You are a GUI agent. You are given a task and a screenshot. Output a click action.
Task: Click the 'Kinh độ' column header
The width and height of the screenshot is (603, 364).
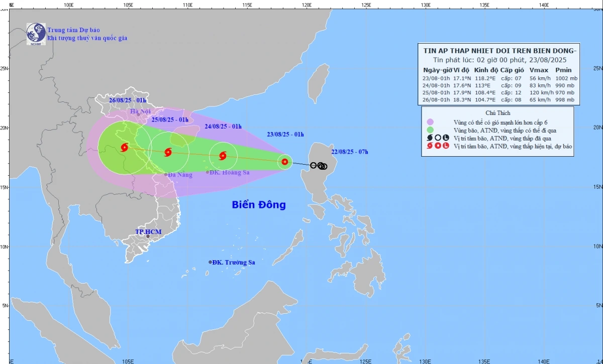tap(486, 70)
